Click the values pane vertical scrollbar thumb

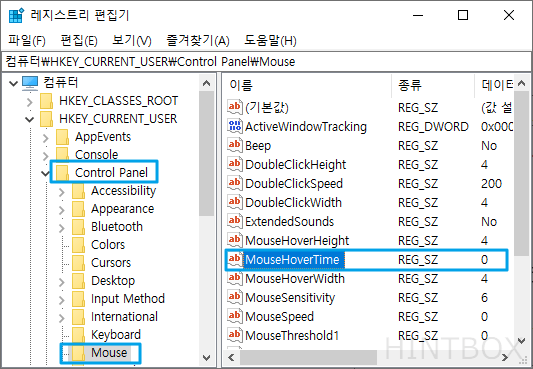(x=521, y=173)
